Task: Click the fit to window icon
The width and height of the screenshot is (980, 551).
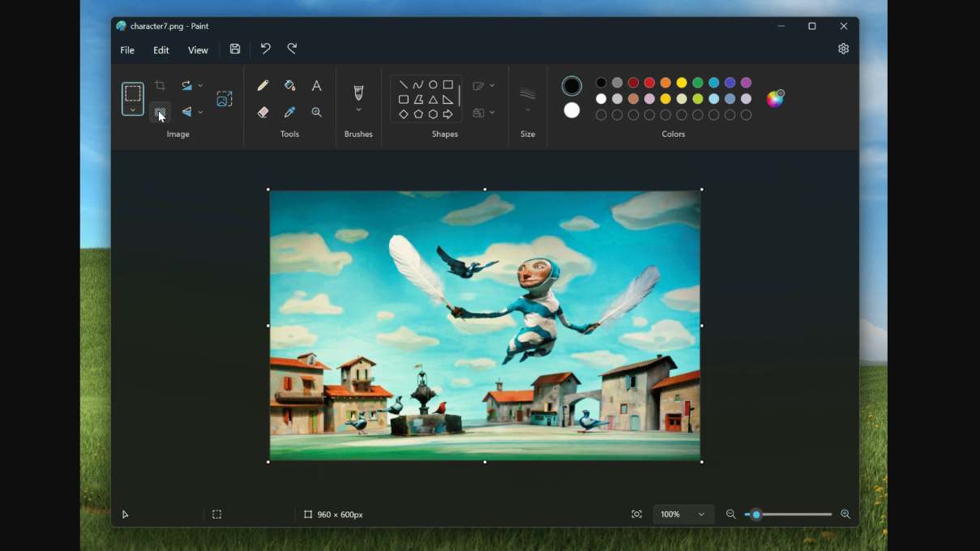Action: (637, 515)
